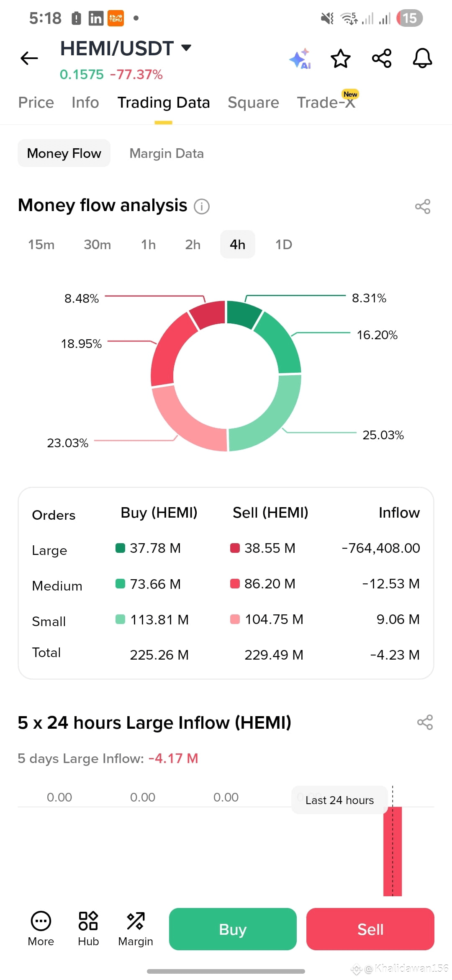
Task: Go back with the left arrow
Action: [x=29, y=58]
